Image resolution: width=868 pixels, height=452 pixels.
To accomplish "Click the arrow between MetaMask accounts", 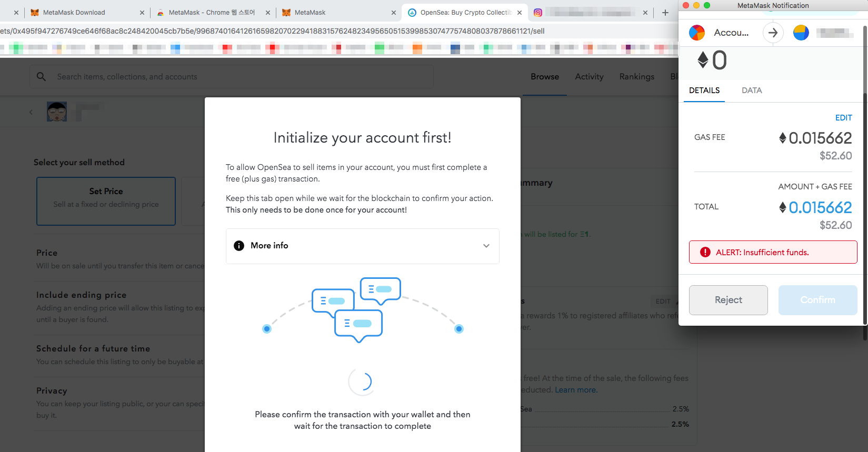I will (x=773, y=33).
